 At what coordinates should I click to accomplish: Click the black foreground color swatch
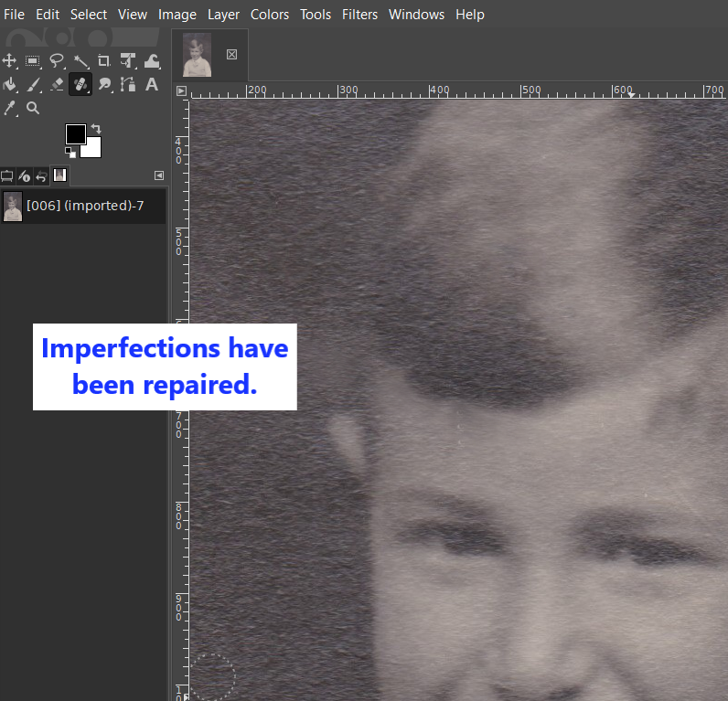point(75,134)
